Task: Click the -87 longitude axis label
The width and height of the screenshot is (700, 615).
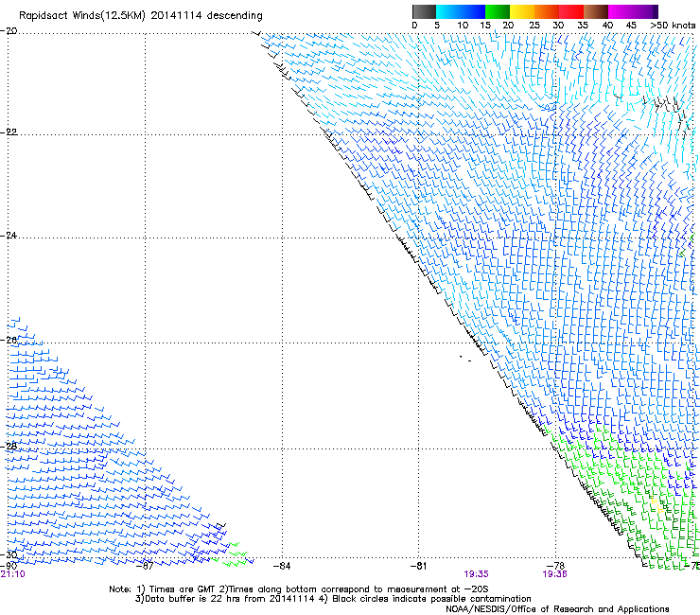Action: point(145,566)
